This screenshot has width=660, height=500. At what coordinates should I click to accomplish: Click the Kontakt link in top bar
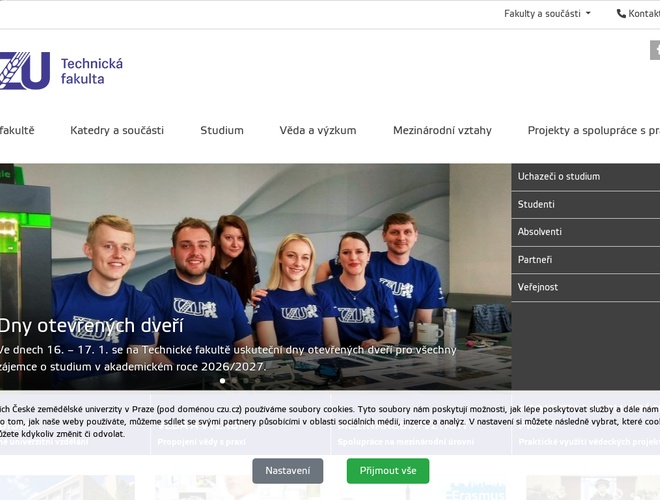643,14
